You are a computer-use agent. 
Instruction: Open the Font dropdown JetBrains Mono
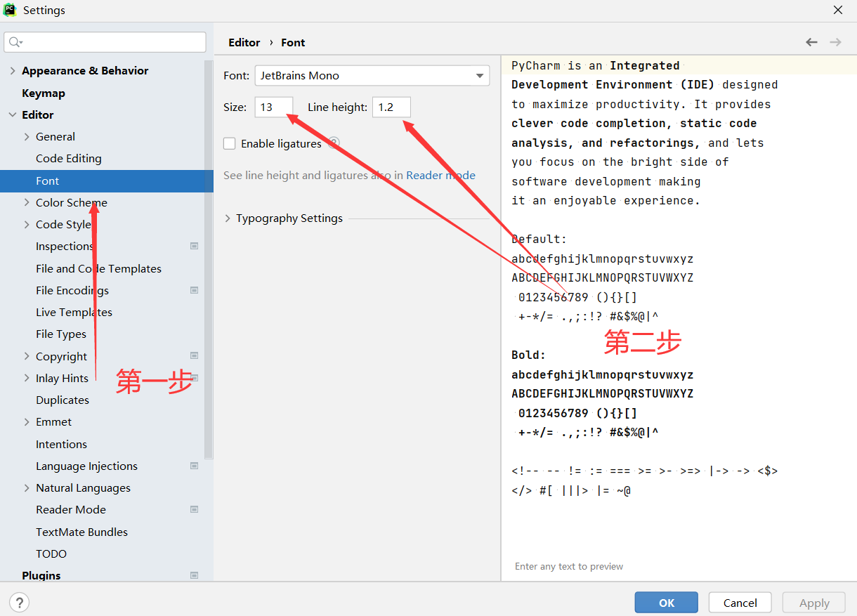(372, 75)
